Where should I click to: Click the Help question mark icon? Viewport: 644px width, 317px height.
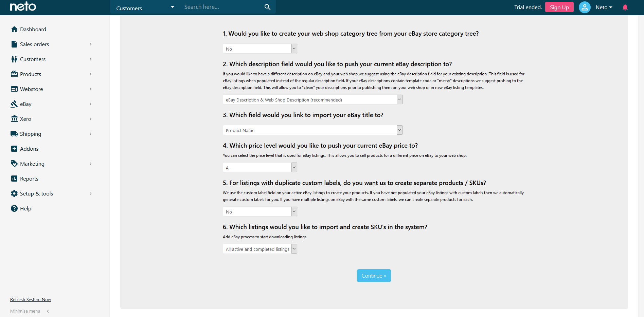(14, 208)
